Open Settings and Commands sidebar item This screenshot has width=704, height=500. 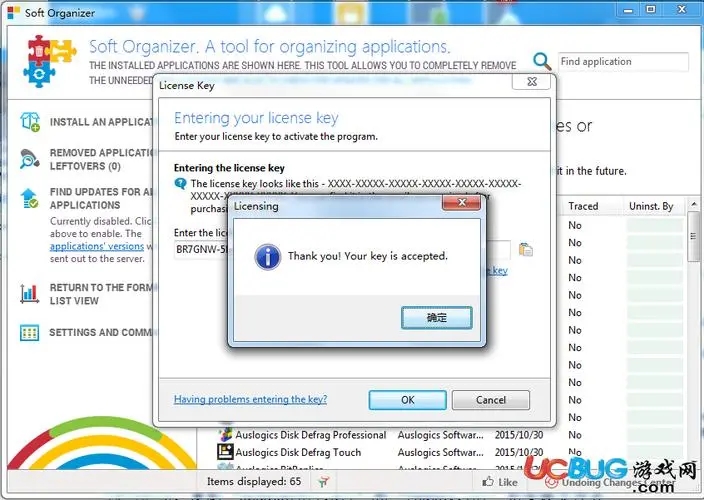(101, 333)
